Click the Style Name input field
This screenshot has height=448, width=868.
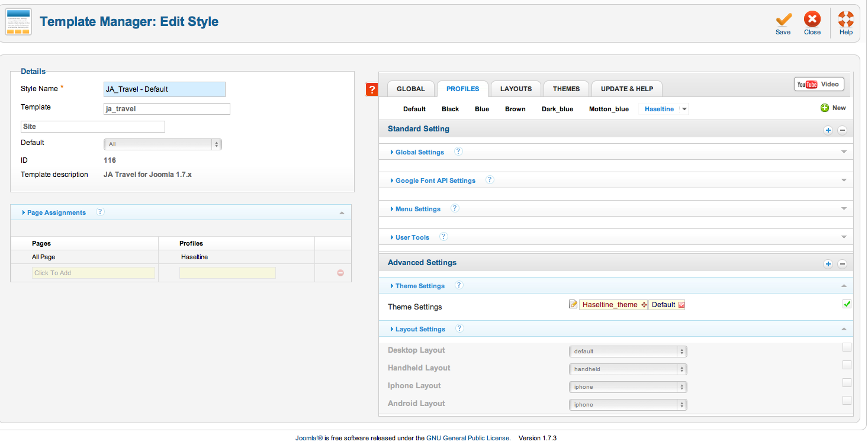click(165, 89)
